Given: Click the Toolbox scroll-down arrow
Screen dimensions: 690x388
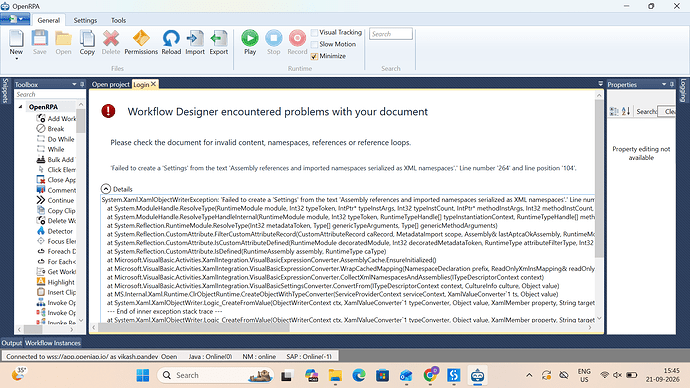Looking at the screenshot, I should (x=81, y=321).
